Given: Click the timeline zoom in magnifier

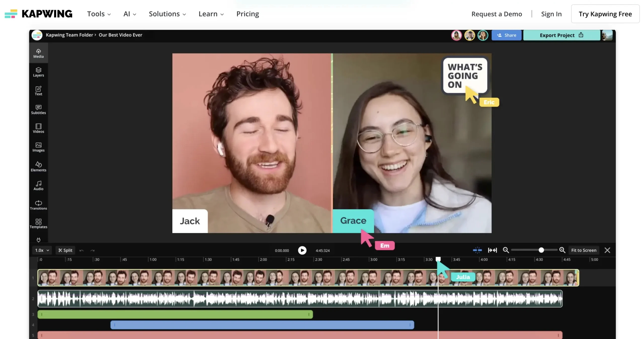Looking at the screenshot, I should click(562, 250).
